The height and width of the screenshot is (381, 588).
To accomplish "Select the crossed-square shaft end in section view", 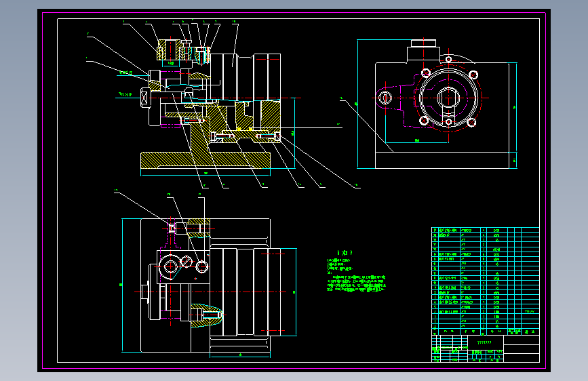I will click(144, 98).
